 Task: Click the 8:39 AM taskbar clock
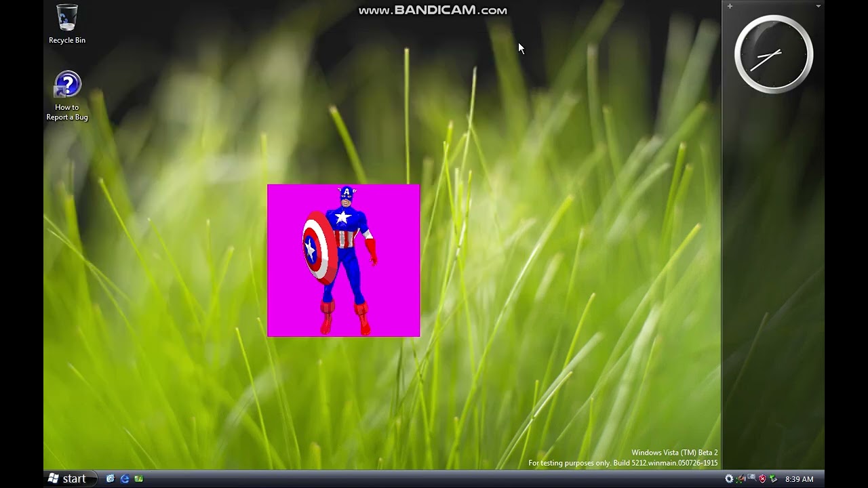click(799, 479)
